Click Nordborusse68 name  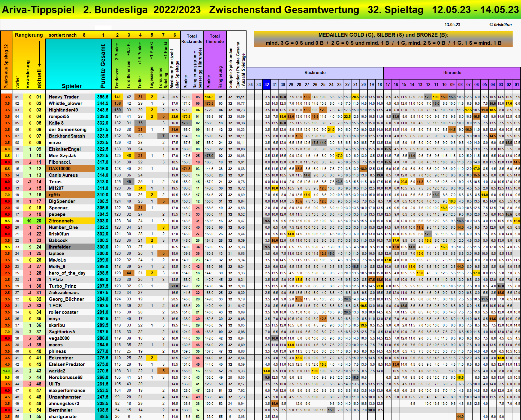click(66, 377)
